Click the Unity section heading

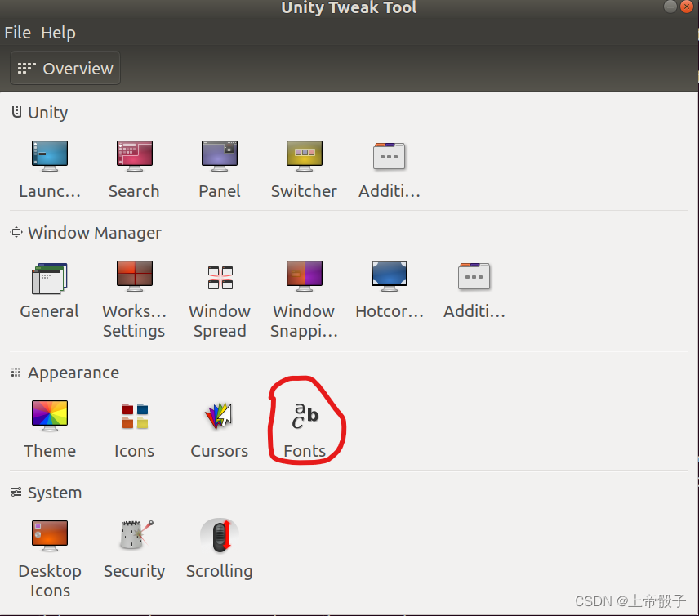47,113
